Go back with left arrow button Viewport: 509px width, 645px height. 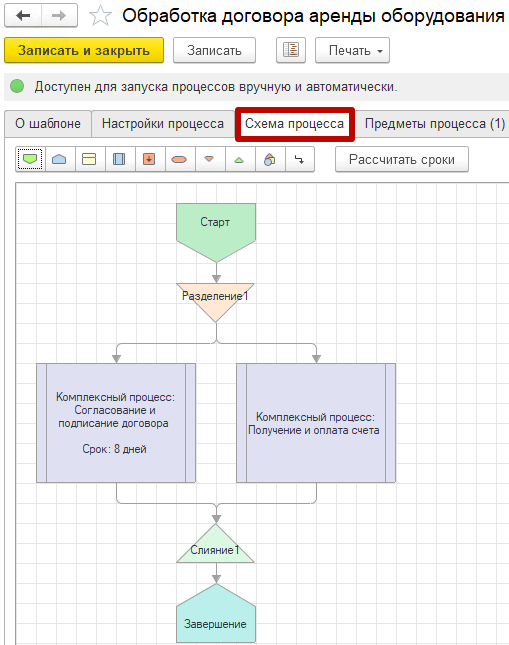[x=23, y=16]
